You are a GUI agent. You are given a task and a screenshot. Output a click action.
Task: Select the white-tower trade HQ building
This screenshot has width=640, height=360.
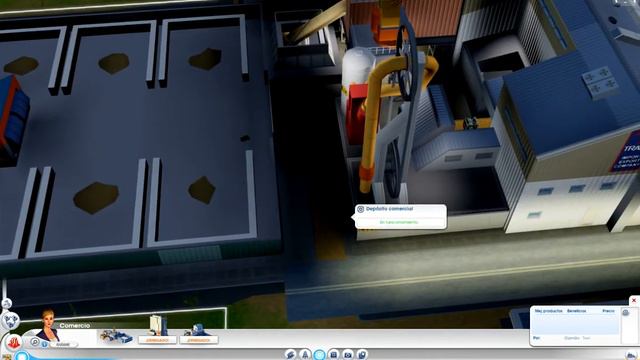click(158, 325)
